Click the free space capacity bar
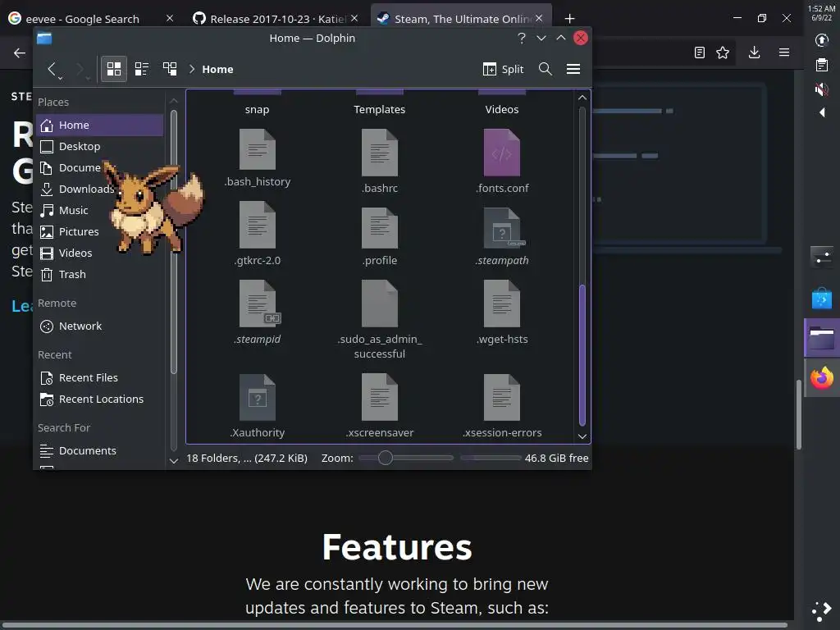The image size is (840, 630). pos(491,458)
